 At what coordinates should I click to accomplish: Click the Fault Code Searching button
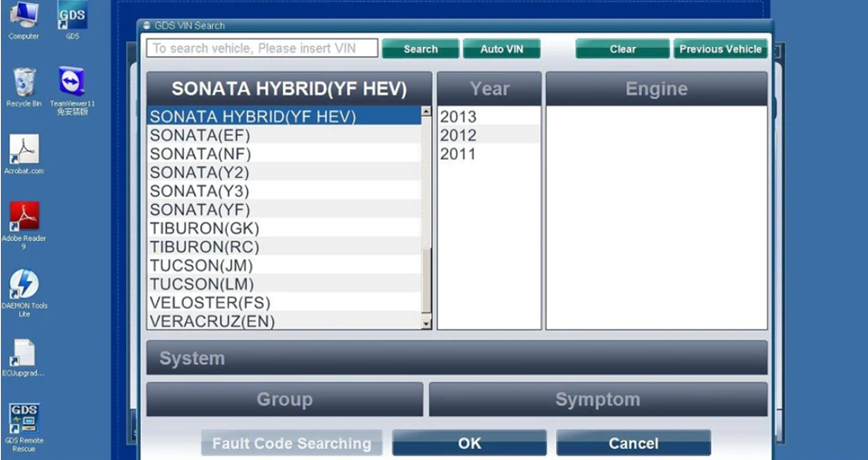pyautogui.click(x=292, y=443)
